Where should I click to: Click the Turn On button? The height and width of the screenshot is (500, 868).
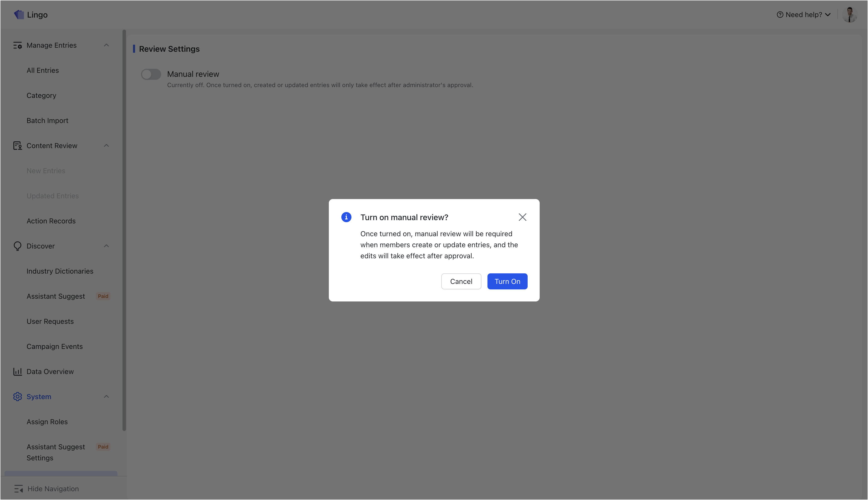(x=507, y=281)
